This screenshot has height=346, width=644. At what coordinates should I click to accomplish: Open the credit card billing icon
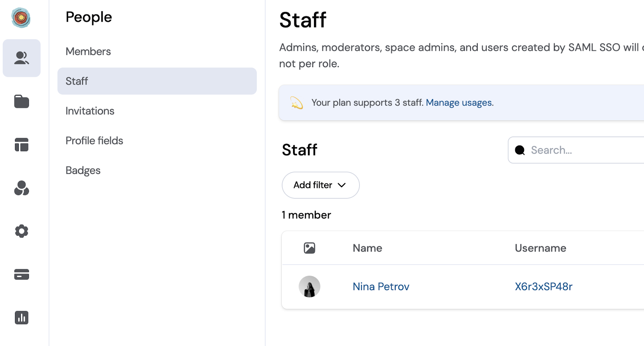22,274
